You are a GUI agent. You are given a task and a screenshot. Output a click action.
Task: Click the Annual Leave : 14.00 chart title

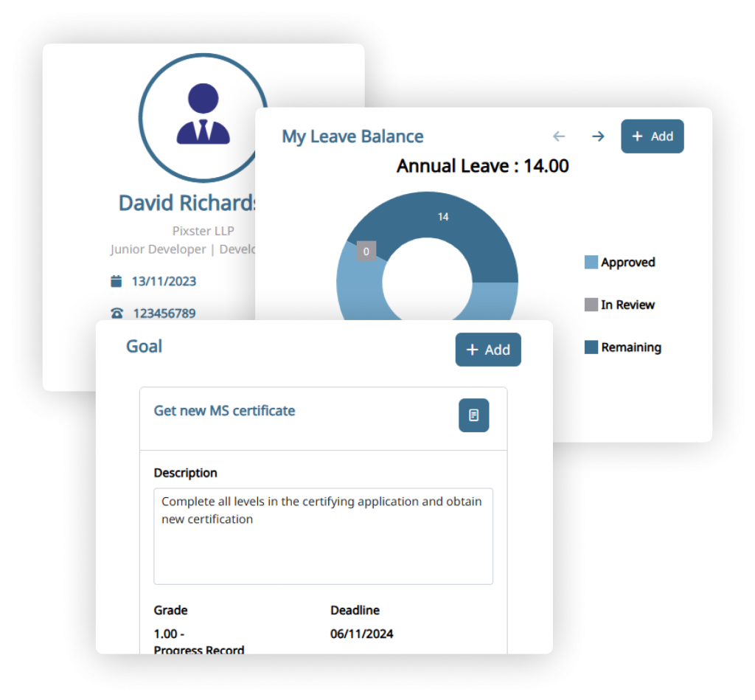(x=482, y=166)
